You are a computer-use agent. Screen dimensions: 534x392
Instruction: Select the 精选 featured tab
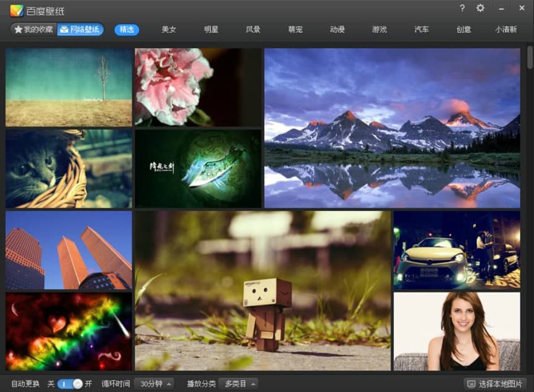(127, 30)
